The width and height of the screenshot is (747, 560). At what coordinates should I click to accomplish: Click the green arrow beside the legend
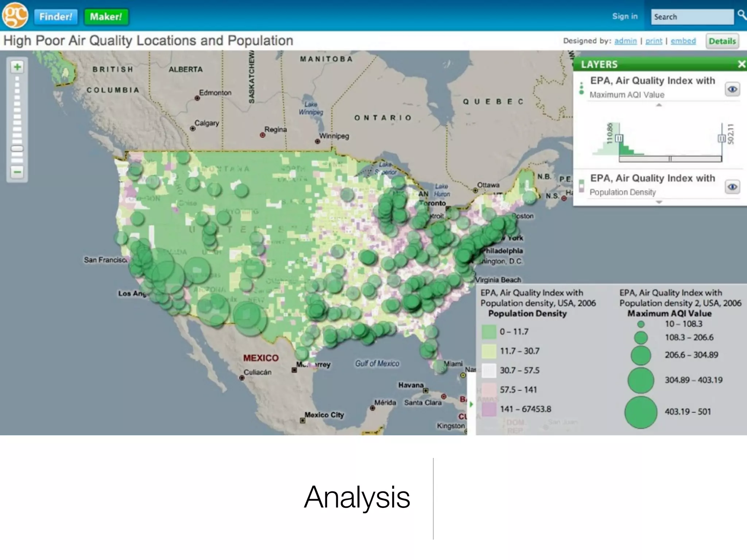(x=471, y=404)
